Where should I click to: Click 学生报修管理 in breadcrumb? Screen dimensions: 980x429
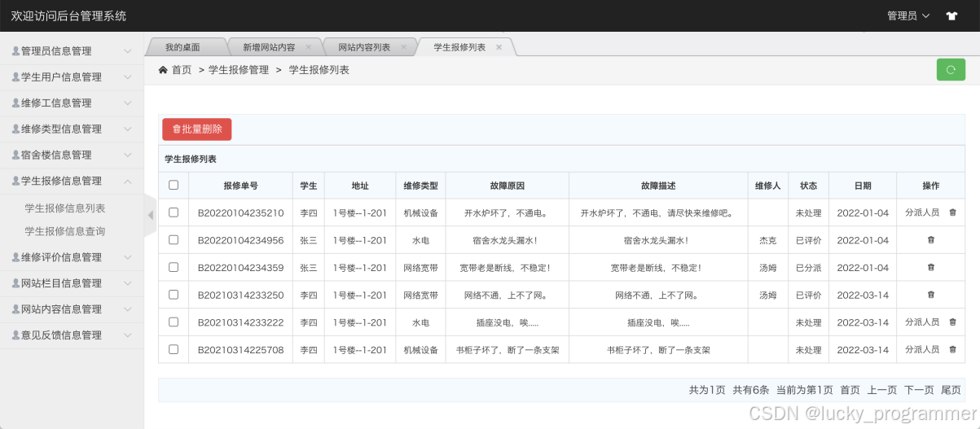(239, 70)
